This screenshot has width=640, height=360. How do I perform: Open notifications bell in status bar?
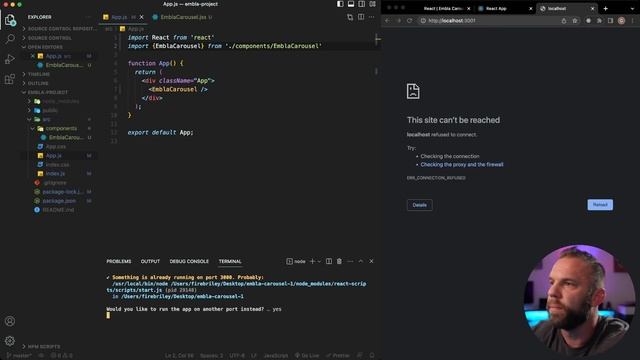click(x=372, y=356)
